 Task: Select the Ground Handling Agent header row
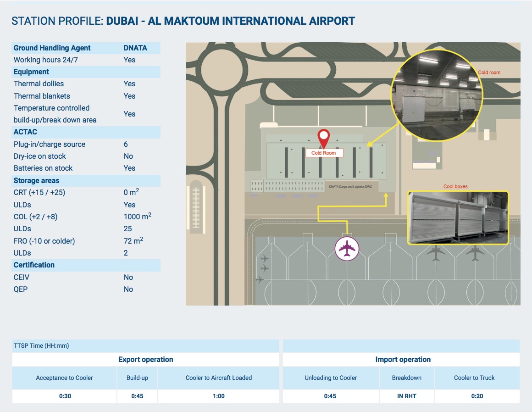86,48
